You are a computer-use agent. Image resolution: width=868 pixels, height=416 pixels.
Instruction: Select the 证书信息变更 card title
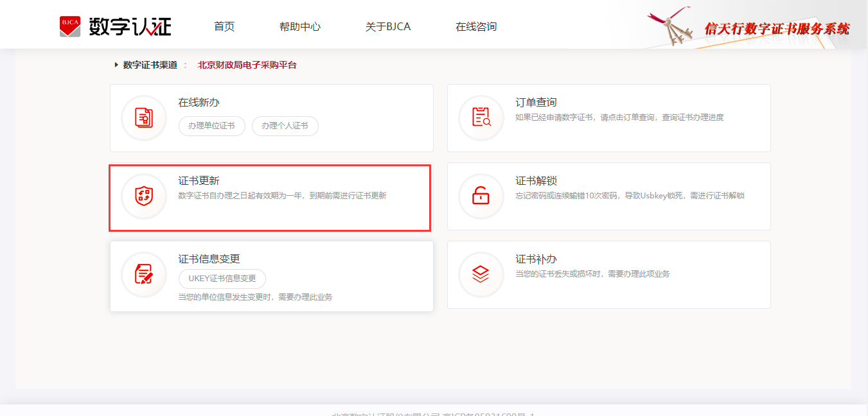[x=209, y=259]
